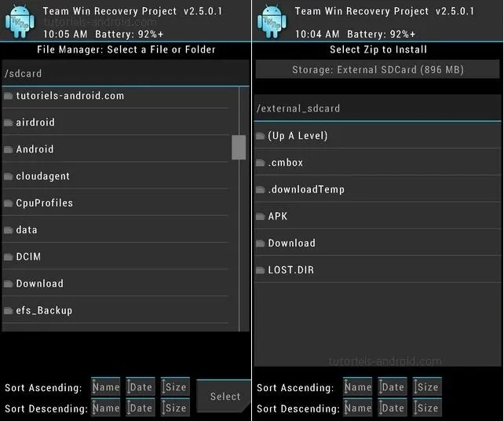The image size is (504, 421).
Task: Click the (Up A Level) folder icon
Action: coord(261,136)
